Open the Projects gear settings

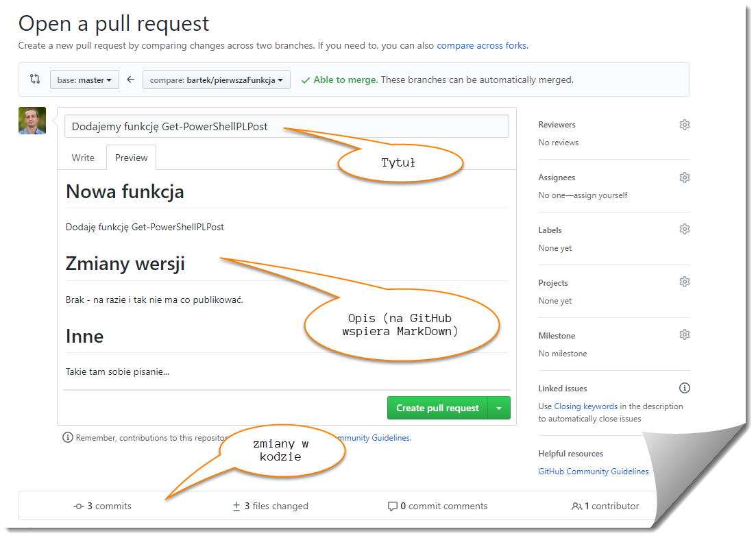pyautogui.click(x=684, y=282)
